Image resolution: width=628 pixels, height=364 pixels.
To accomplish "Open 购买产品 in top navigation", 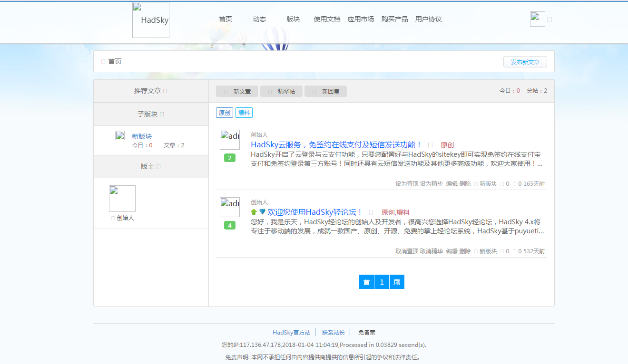I will [394, 19].
